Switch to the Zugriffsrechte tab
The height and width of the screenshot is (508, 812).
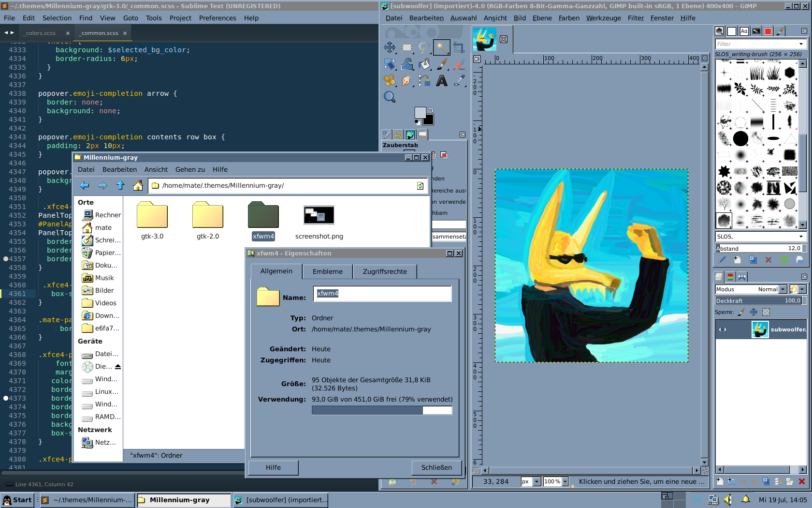385,271
